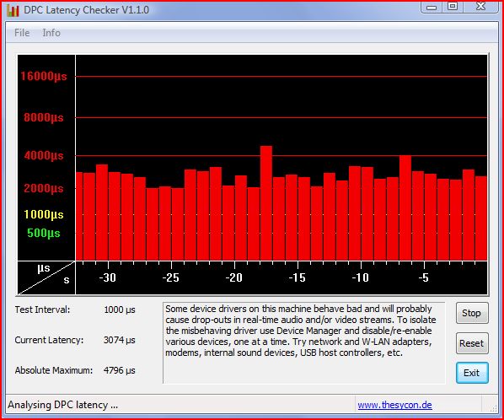The image size is (504, 420).
Task: Click the Absolute Maximum value 4796 µs
Action: [119, 370]
